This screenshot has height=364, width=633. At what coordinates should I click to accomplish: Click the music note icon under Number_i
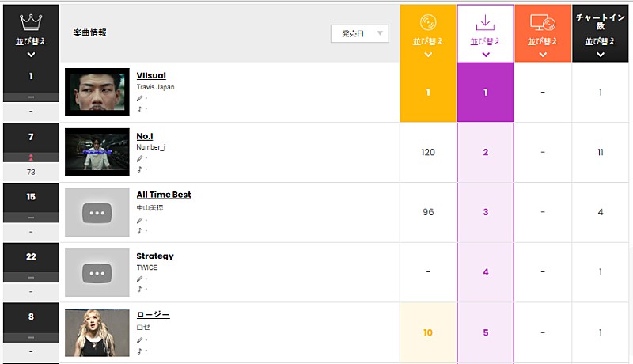(140, 169)
